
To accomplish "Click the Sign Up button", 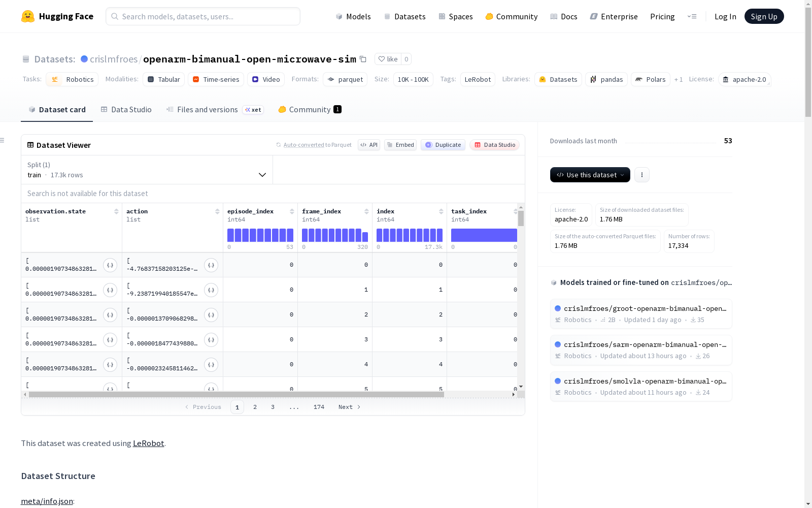I will click(x=764, y=16).
